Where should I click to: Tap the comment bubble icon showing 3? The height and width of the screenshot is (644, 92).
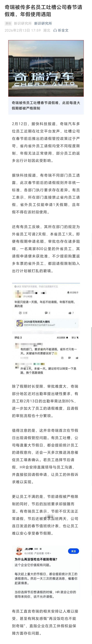tap(46, 313)
